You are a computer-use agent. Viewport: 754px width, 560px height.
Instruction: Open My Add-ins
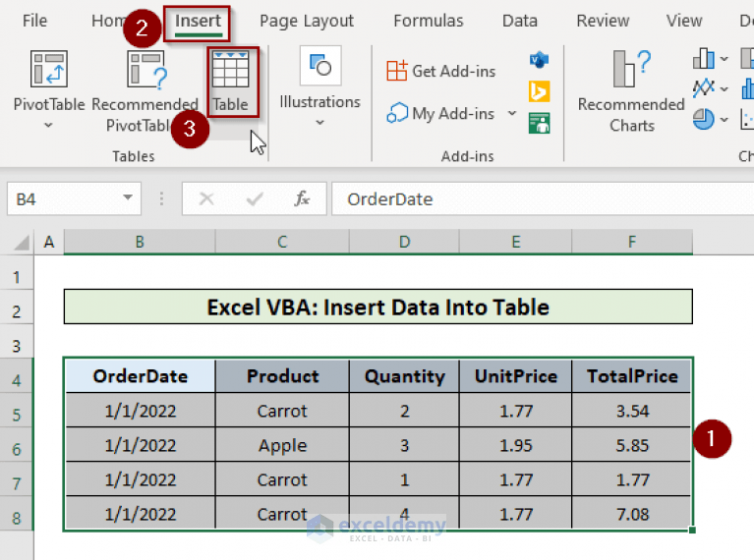[441, 113]
